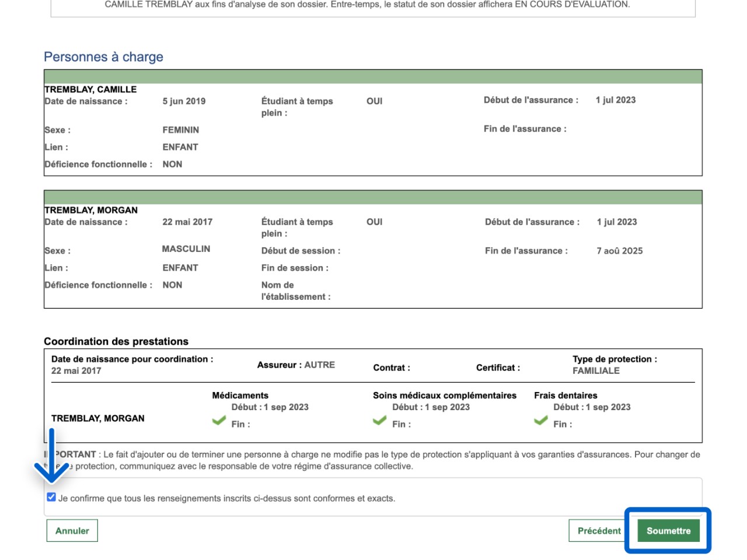747x560 pixels.
Task: Click the checkmark under Soins médicaux complémentaires
Action: 379,420
